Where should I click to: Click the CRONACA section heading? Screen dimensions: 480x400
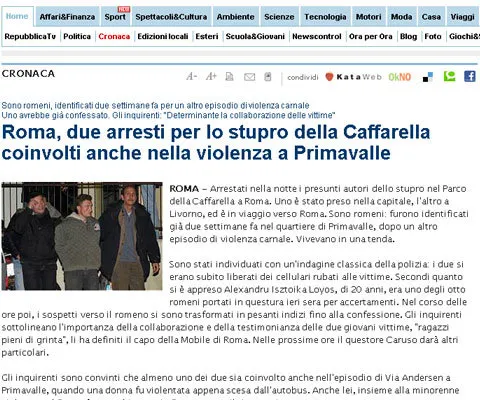(28, 74)
